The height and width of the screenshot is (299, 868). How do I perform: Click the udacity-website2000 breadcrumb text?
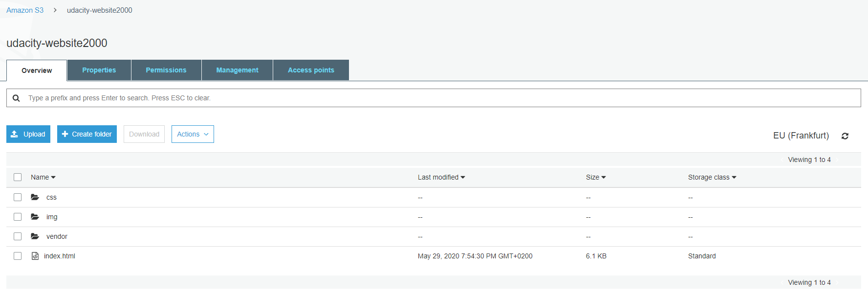100,10
